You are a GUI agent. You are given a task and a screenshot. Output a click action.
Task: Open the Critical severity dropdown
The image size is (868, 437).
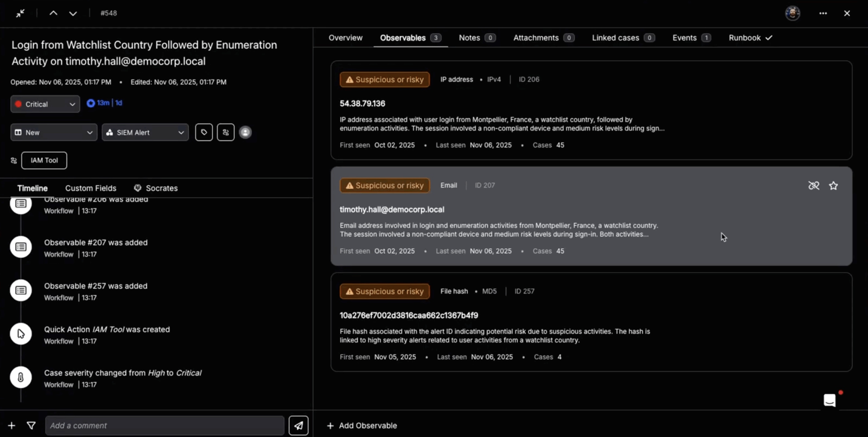pyautogui.click(x=45, y=104)
